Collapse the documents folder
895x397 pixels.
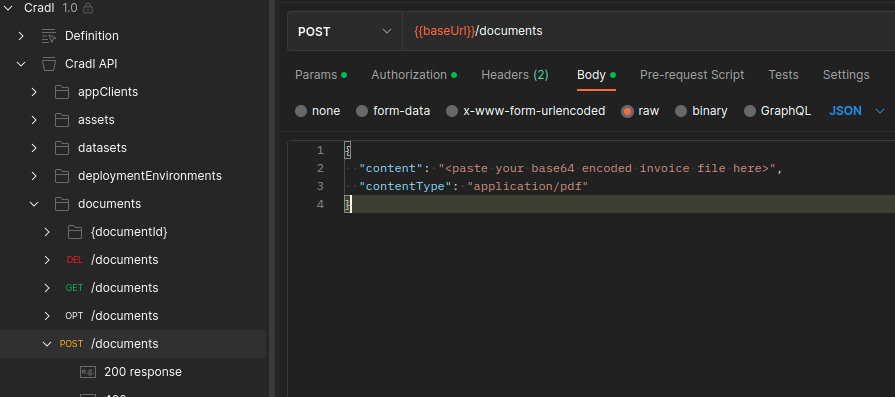pyautogui.click(x=34, y=204)
